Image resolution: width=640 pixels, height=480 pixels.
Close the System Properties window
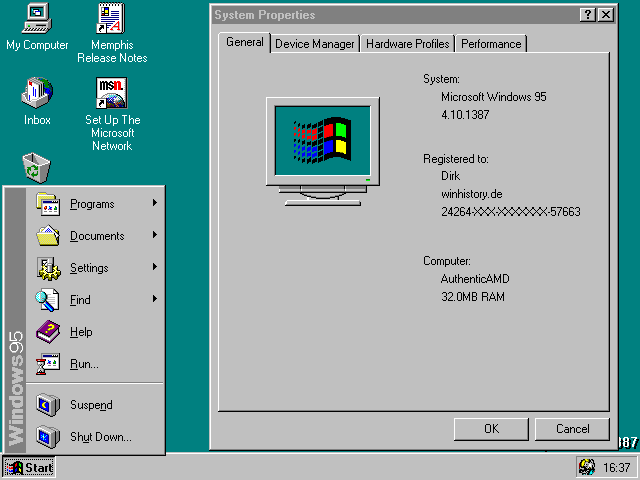point(606,15)
